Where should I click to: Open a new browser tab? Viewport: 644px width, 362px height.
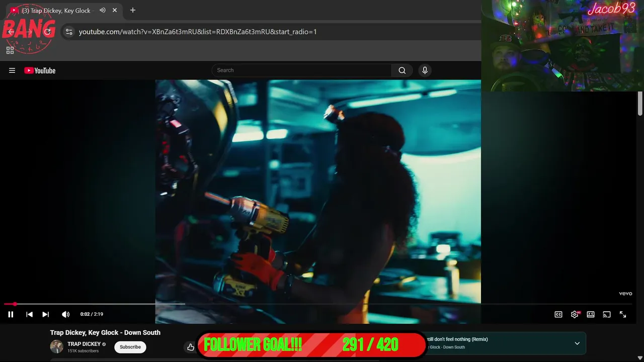[133, 10]
